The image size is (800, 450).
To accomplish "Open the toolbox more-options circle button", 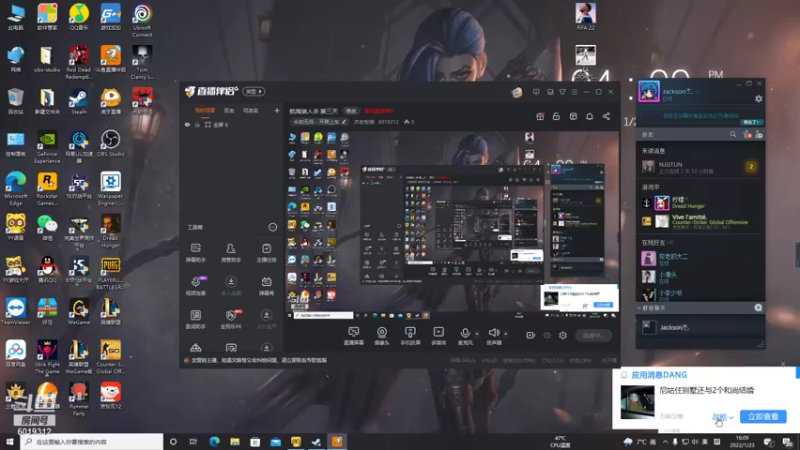I will tap(272, 227).
